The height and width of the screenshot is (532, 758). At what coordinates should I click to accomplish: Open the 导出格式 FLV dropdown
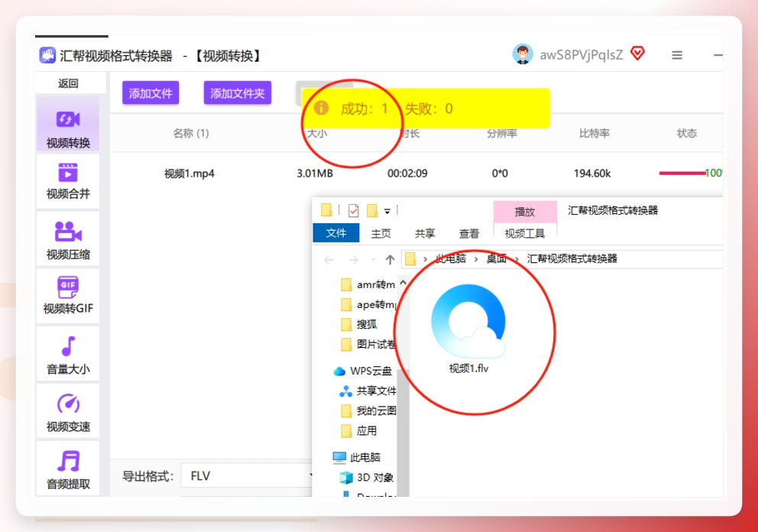(x=247, y=476)
